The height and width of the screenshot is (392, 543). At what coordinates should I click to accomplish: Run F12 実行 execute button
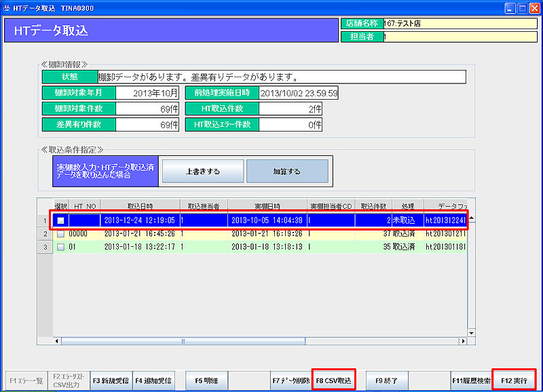(514, 381)
